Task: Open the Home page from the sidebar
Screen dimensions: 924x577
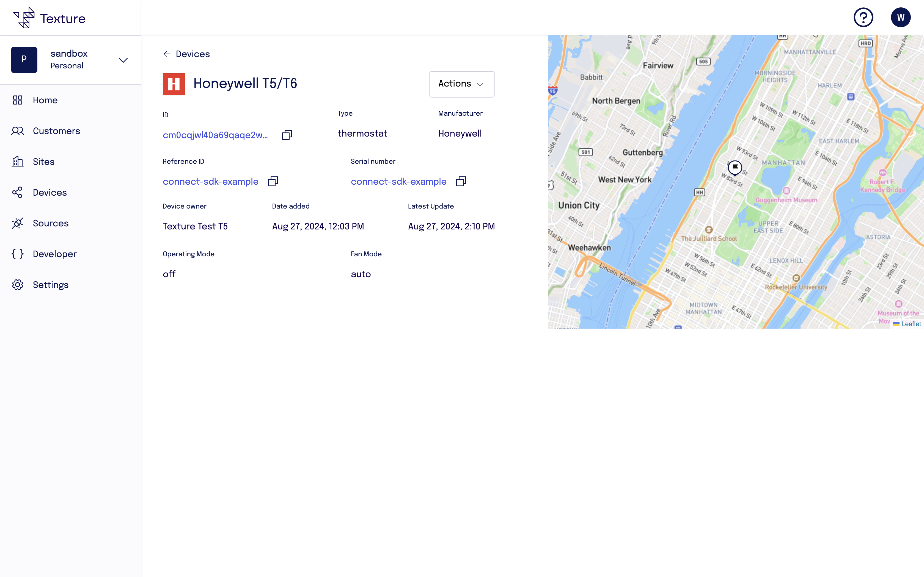Action: click(45, 100)
